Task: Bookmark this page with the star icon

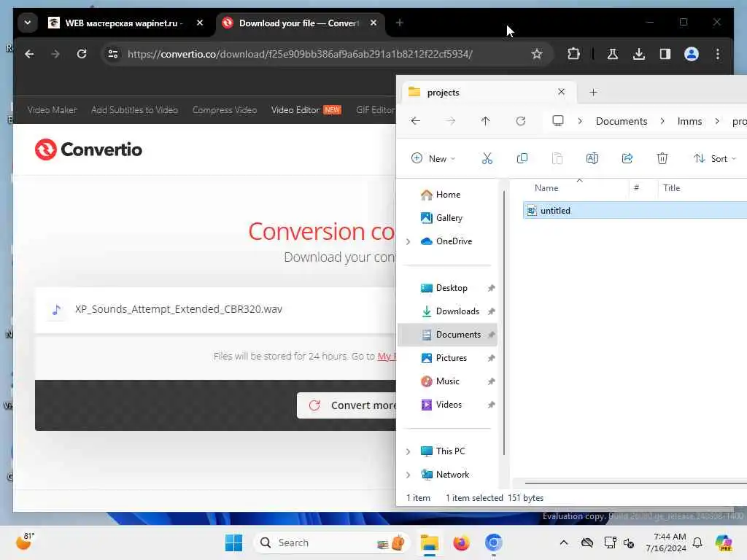Action: pyautogui.click(x=537, y=54)
